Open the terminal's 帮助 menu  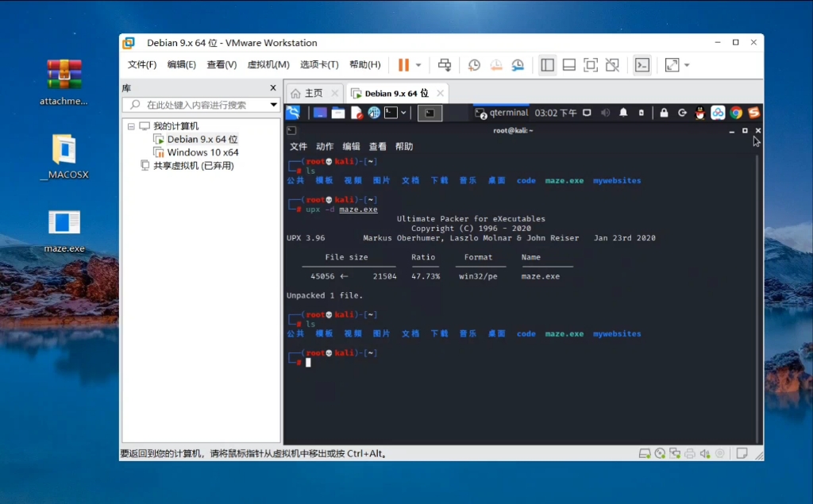(x=404, y=146)
